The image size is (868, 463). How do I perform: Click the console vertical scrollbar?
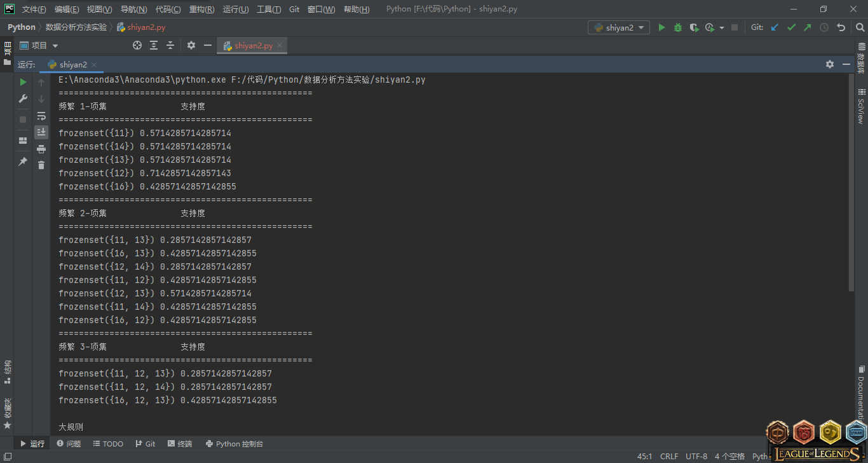pyautogui.click(x=851, y=184)
